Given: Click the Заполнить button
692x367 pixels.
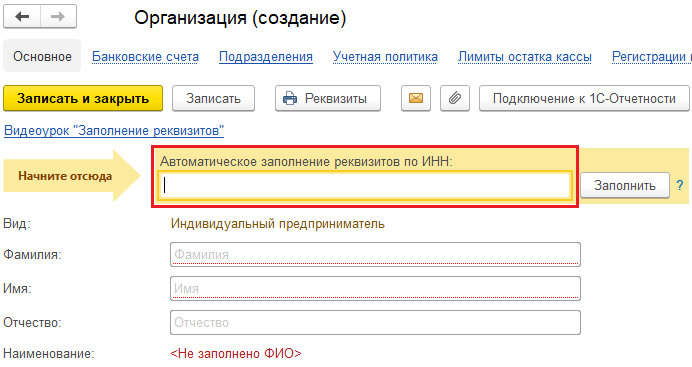Looking at the screenshot, I should 624,185.
